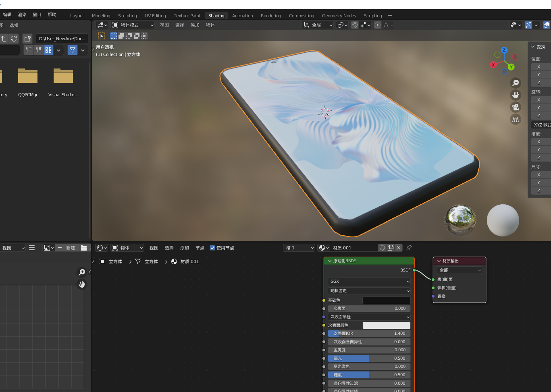Open the 渲染 menu in top bar
Viewport: 551px width, 392px height.
(22, 15)
